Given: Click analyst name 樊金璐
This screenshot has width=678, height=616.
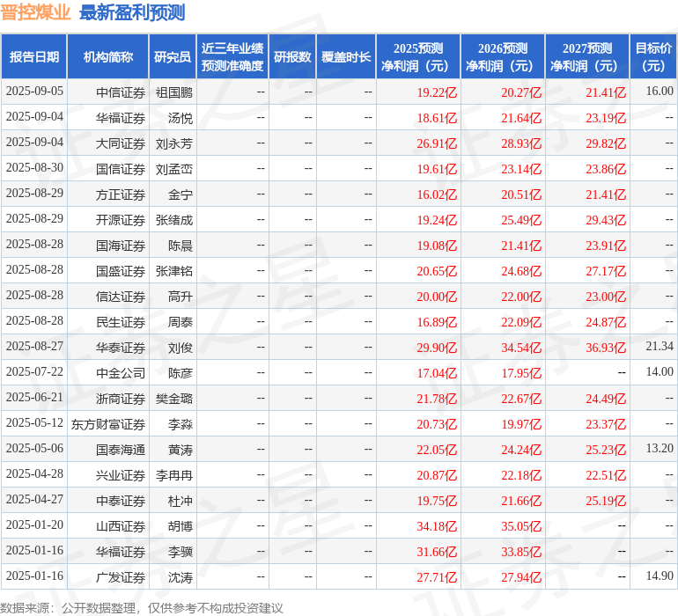Looking at the screenshot, I should [173, 399].
